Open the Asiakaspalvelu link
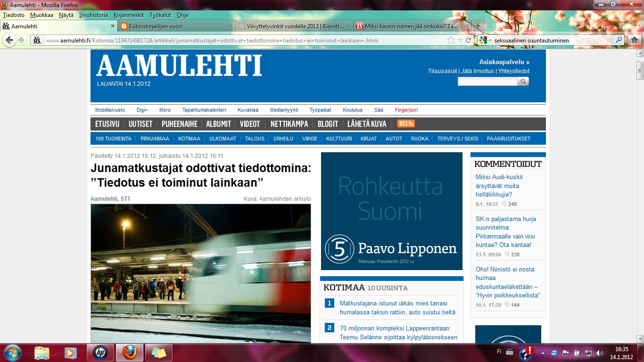 pyautogui.click(x=504, y=62)
